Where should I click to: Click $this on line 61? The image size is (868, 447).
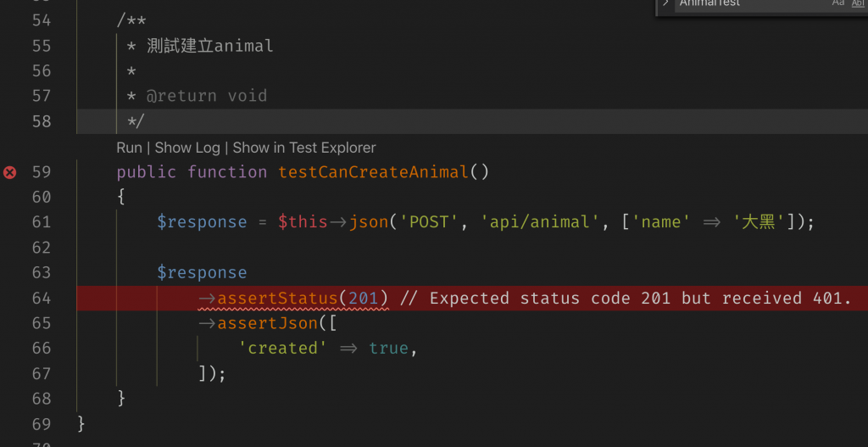pos(303,223)
